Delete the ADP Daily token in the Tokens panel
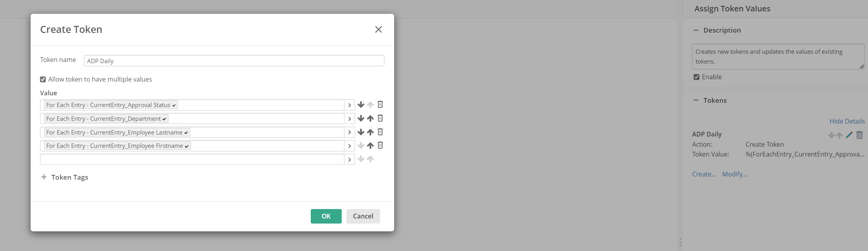Screen dimensions: 868x251 click(x=859, y=135)
